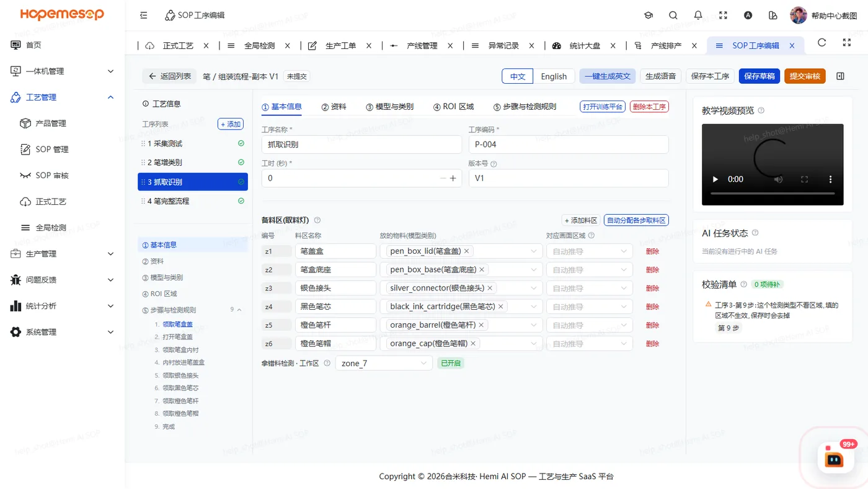
Task: Open video more options three-dot menu
Action: point(831,179)
